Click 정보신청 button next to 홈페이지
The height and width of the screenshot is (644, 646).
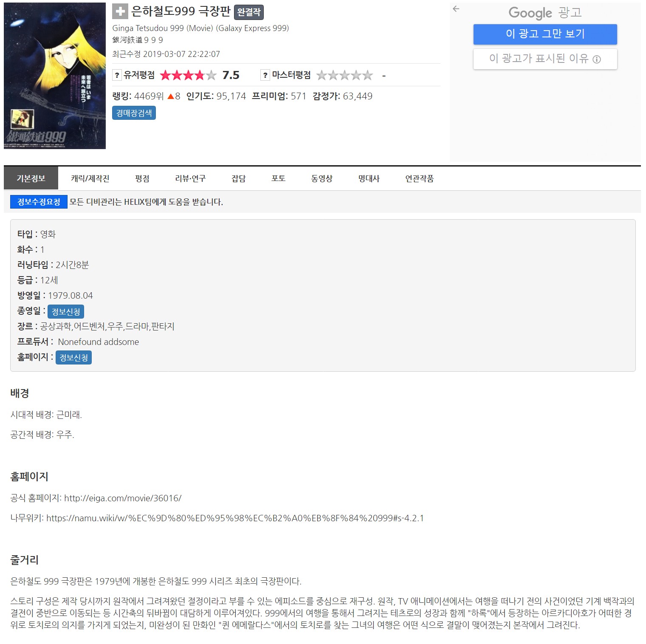[73, 358]
